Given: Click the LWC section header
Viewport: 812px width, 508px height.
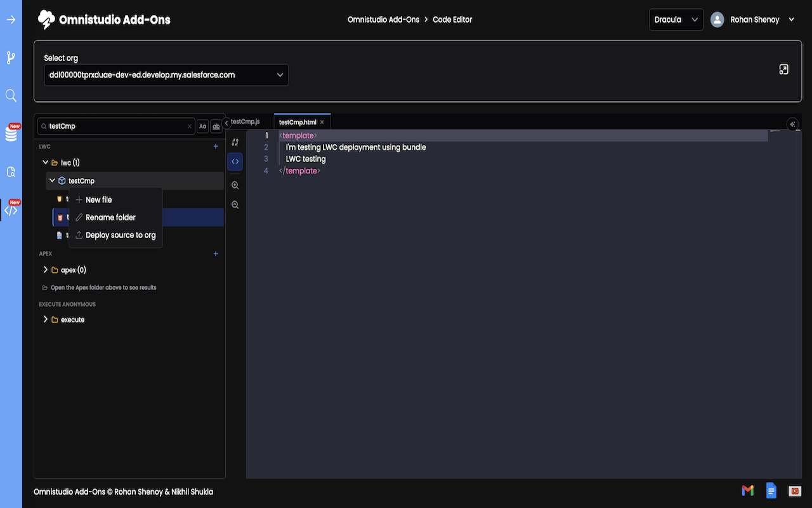Looking at the screenshot, I should pos(44,147).
